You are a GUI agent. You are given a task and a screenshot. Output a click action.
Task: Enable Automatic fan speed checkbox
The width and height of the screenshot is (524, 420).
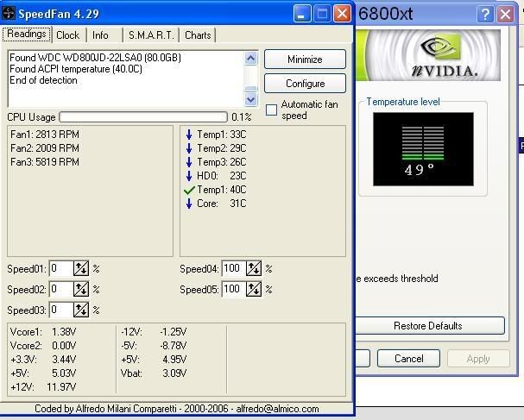click(x=271, y=110)
